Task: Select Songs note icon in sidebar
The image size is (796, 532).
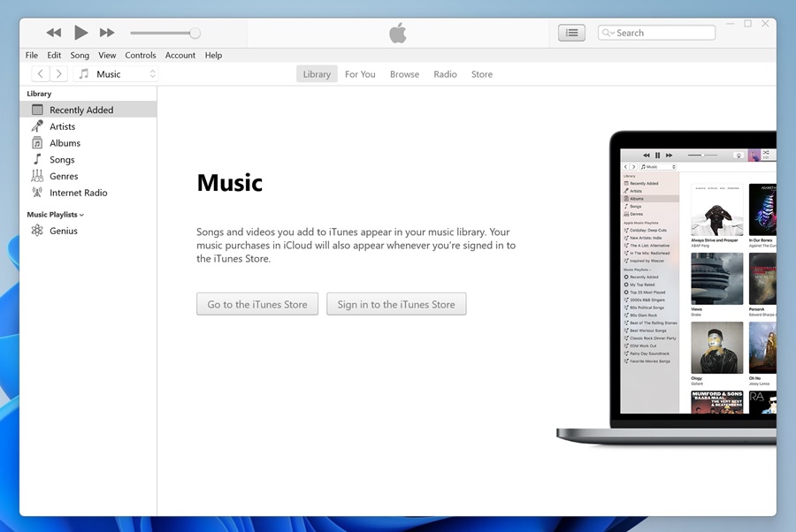Action: pyautogui.click(x=37, y=160)
